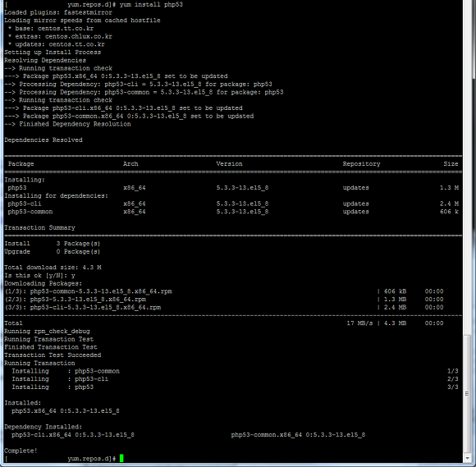Click 'Loaded plugins: fastestmirror' line
The image size is (476, 467).
[58, 12]
